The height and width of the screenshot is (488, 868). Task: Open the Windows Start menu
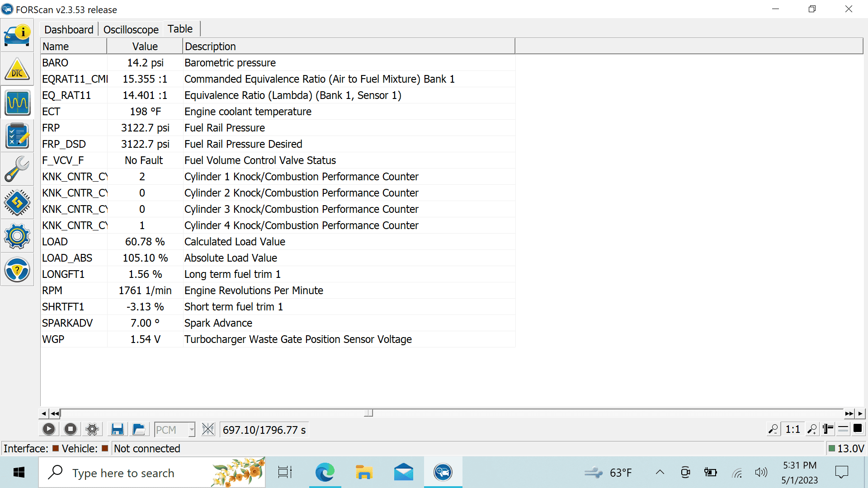19,473
